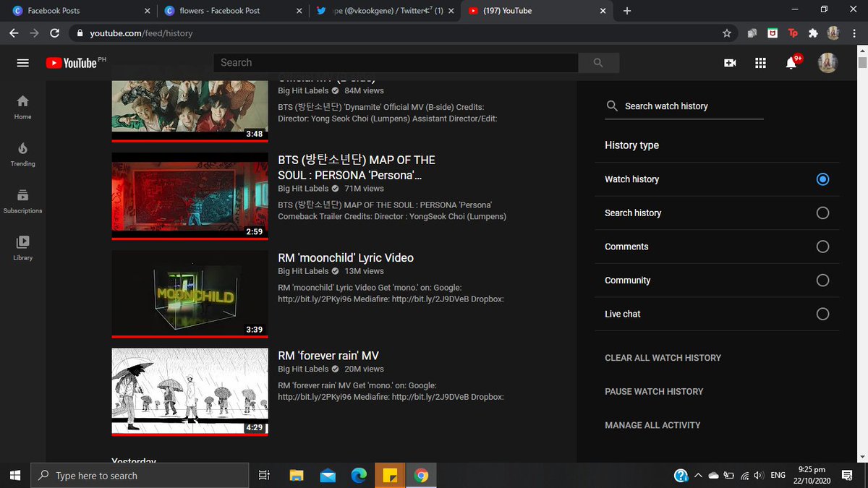The height and width of the screenshot is (488, 868).
Task: Click the forever rain video thumbnail
Action: (190, 391)
